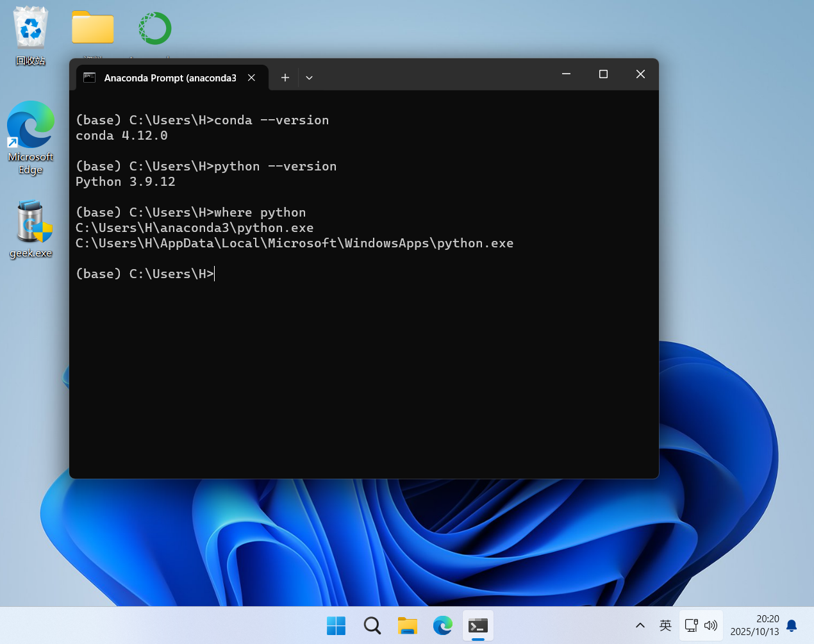Viewport: 814px width, 644px height.
Task: Click the 'conda --version' command line
Action: (203, 120)
